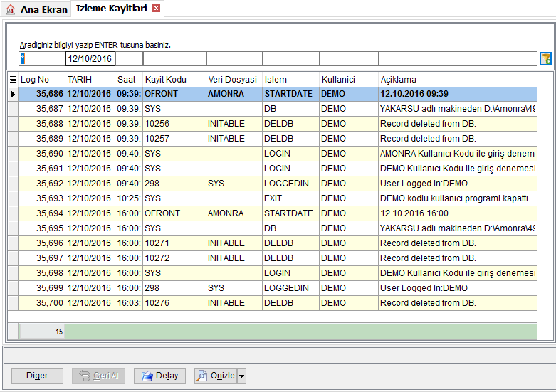The image size is (556, 392).
Task: Click Kayit Kodu cell 10257
Action: (x=174, y=139)
